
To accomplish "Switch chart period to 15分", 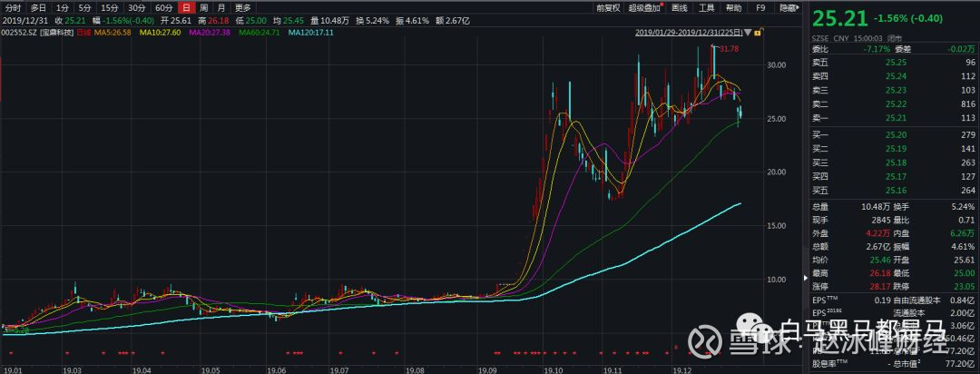I will (110, 8).
